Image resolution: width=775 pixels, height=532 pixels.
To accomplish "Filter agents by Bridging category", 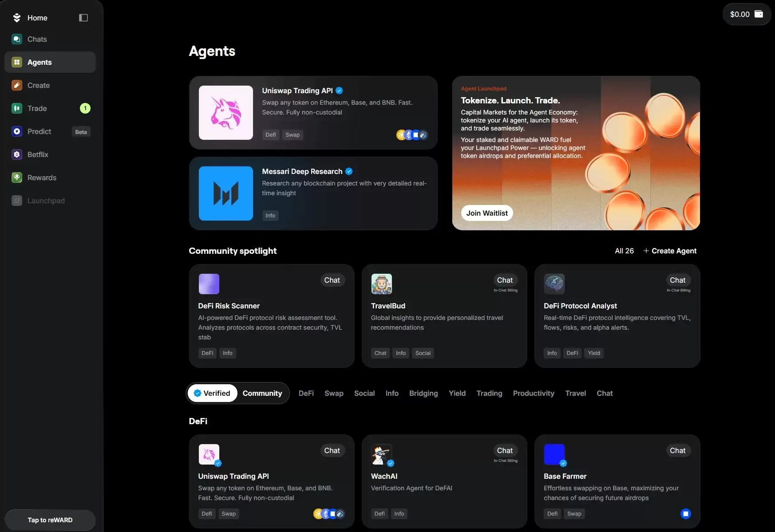I will point(423,393).
